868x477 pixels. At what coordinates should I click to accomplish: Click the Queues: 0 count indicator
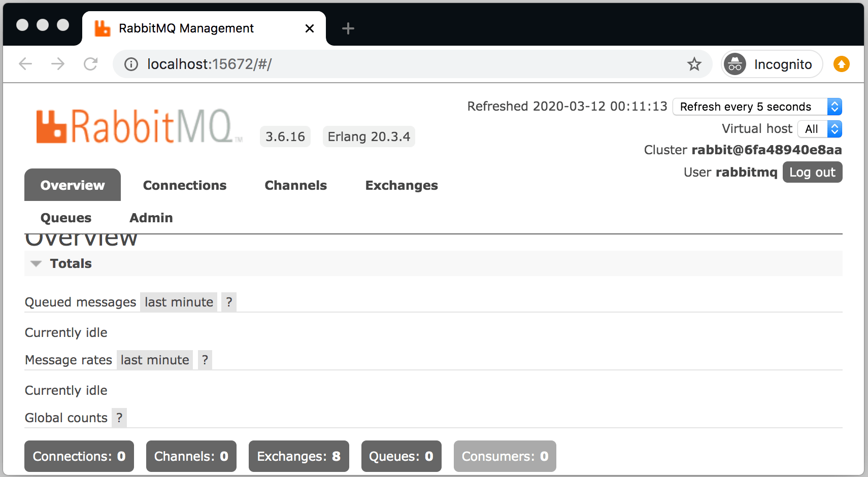tap(401, 456)
